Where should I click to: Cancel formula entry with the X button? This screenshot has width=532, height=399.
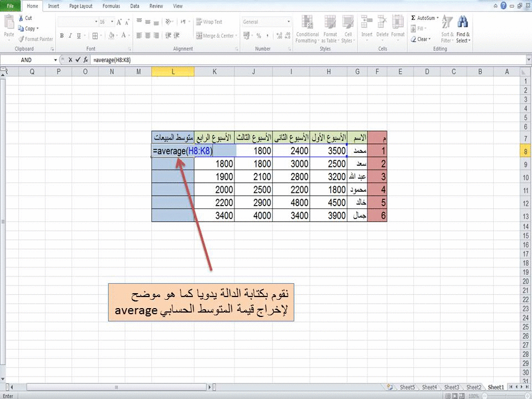tap(70, 60)
